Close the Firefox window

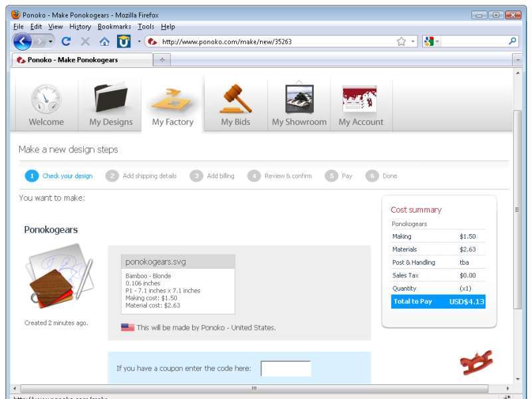[x=513, y=15]
